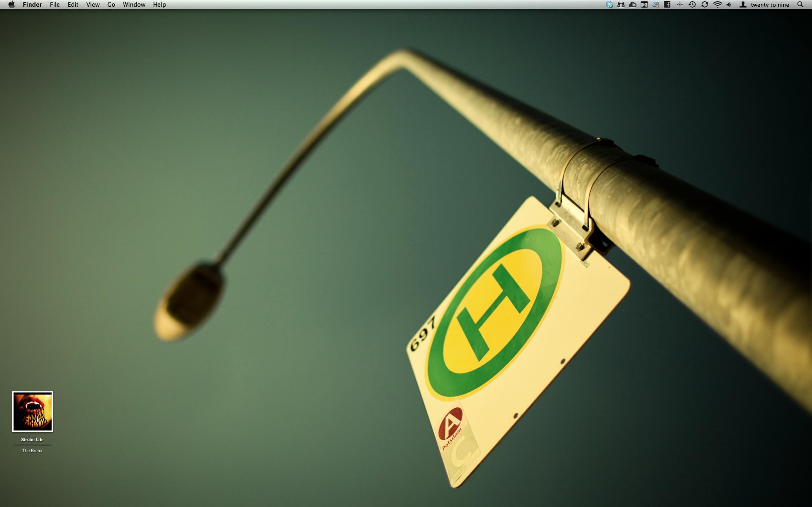Open the Help menu

tap(159, 5)
